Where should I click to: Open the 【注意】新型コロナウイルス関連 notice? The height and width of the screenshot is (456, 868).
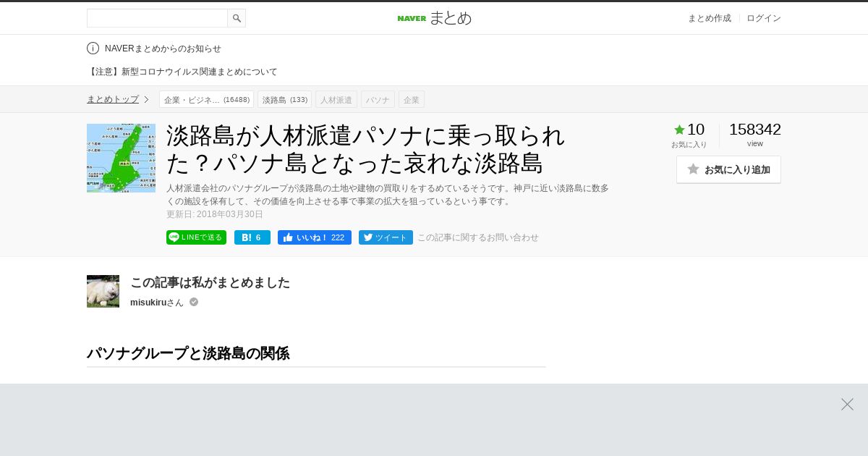coord(182,72)
